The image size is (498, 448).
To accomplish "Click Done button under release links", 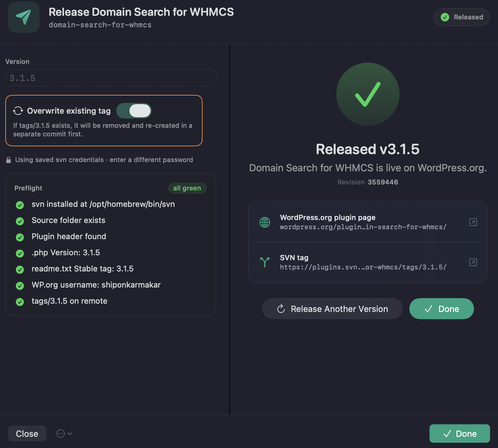I will [x=442, y=309].
